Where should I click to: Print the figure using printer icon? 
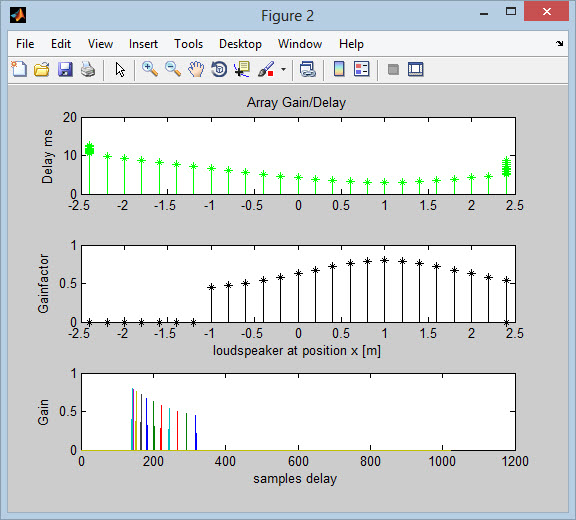[88, 69]
